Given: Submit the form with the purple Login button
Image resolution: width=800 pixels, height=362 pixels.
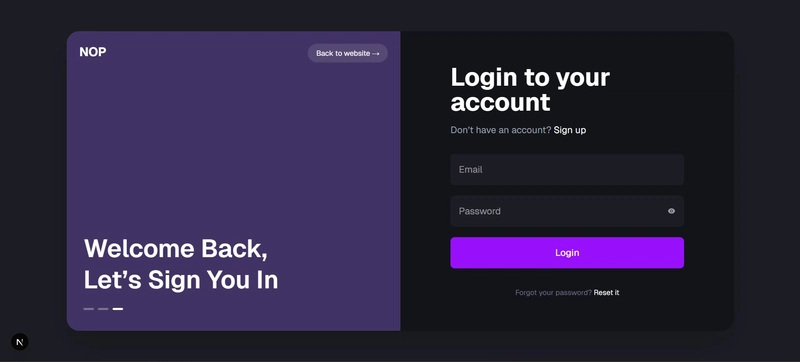Looking at the screenshot, I should pyautogui.click(x=567, y=252).
